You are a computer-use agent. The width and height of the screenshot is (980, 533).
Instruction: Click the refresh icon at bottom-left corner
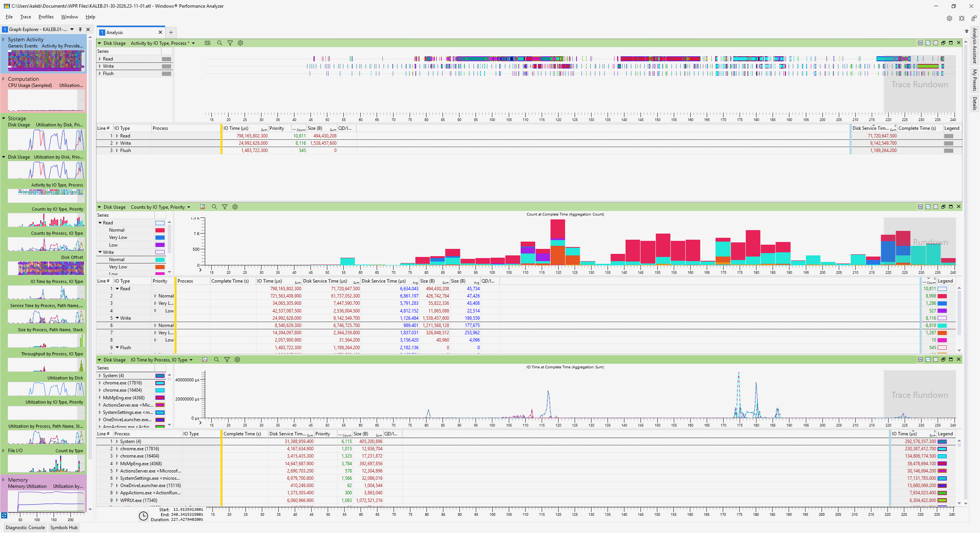pos(4,515)
